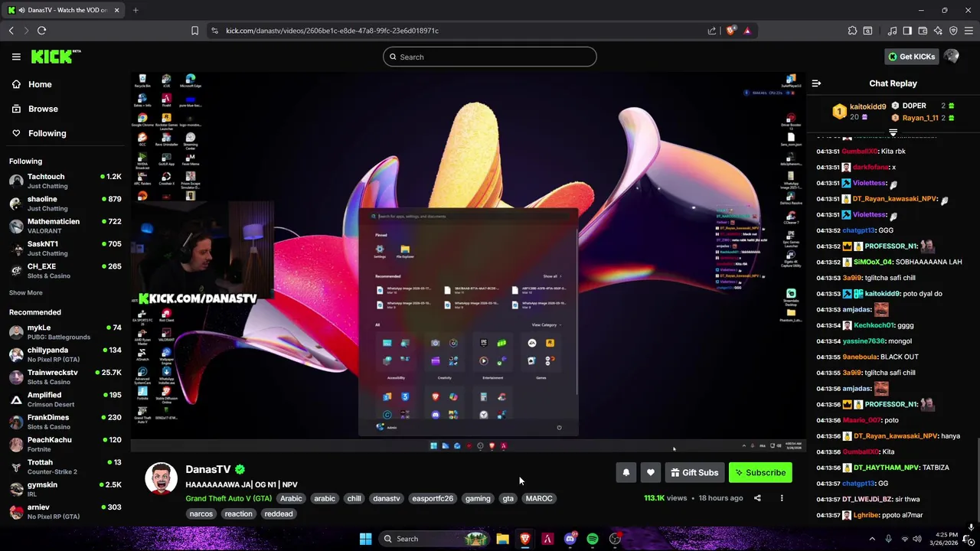Open the hamburger sidebar menu
This screenshot has height=551, width=980.
tap(16, 57)
